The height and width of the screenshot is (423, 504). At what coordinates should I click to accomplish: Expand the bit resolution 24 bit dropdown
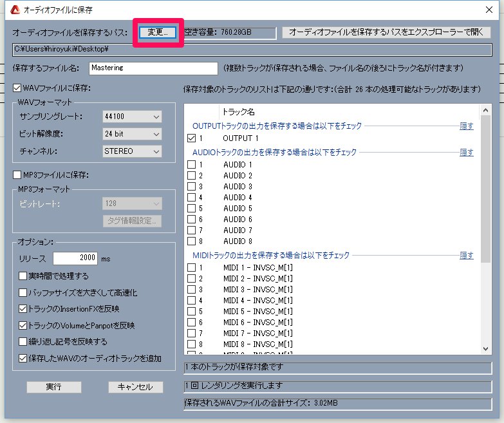[x=131, y=134]
